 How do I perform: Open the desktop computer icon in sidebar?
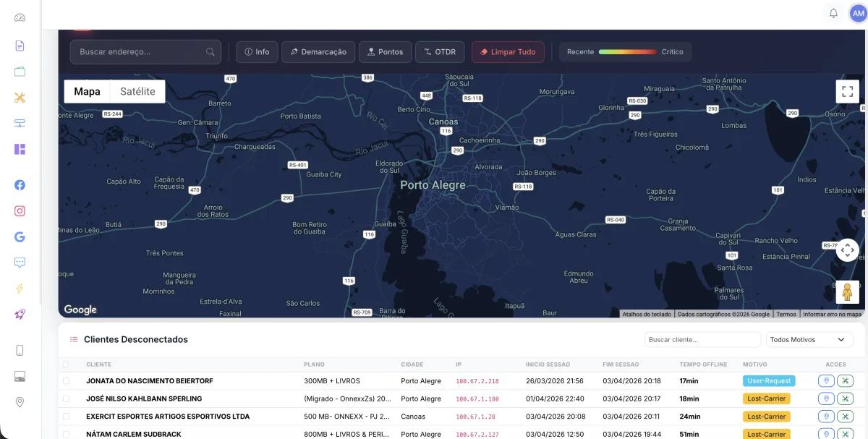(20, 376)
